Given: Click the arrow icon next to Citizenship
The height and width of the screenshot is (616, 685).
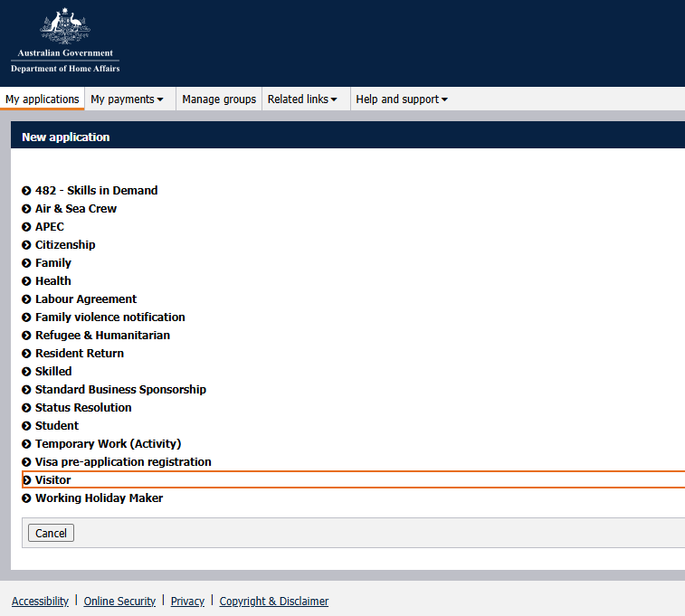Looking at the screenshot, I should (x=26, y=245).
